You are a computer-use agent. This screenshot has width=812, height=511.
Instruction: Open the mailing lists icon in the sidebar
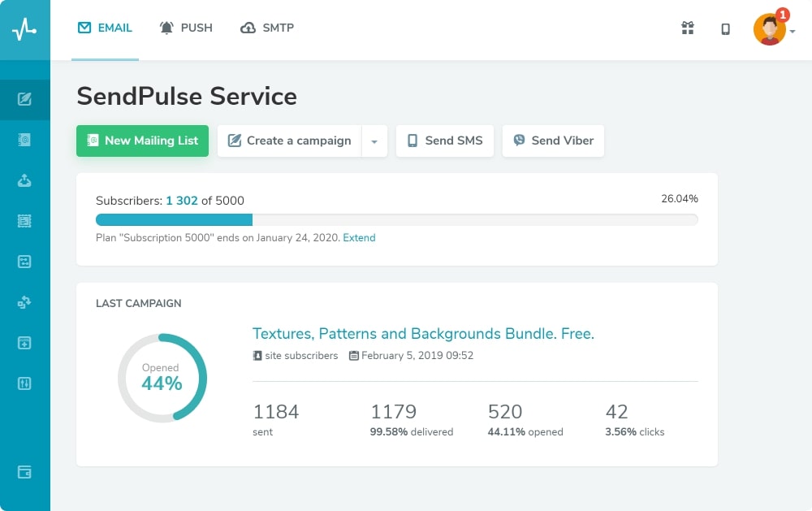pyautogui.click(x=25, y=140)
